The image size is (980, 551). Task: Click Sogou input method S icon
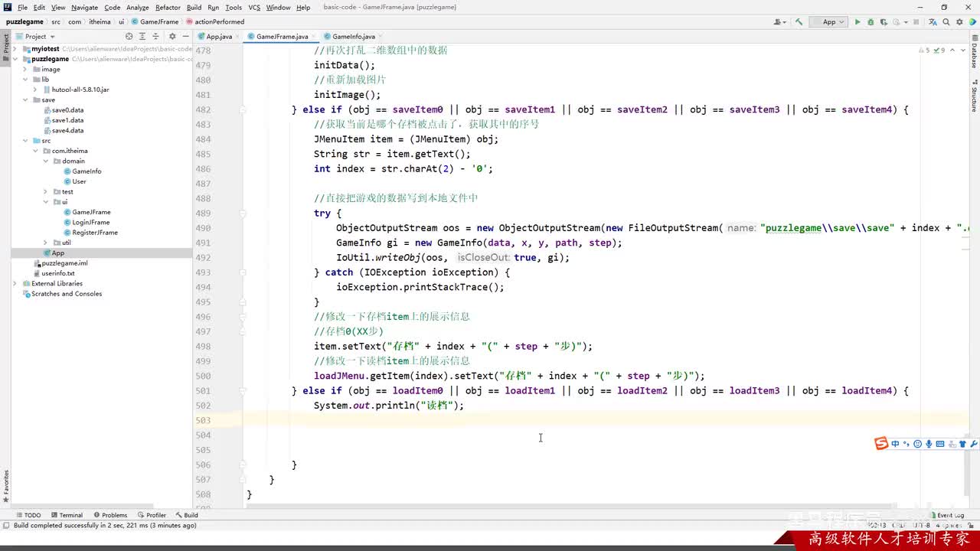coord(882,444)
